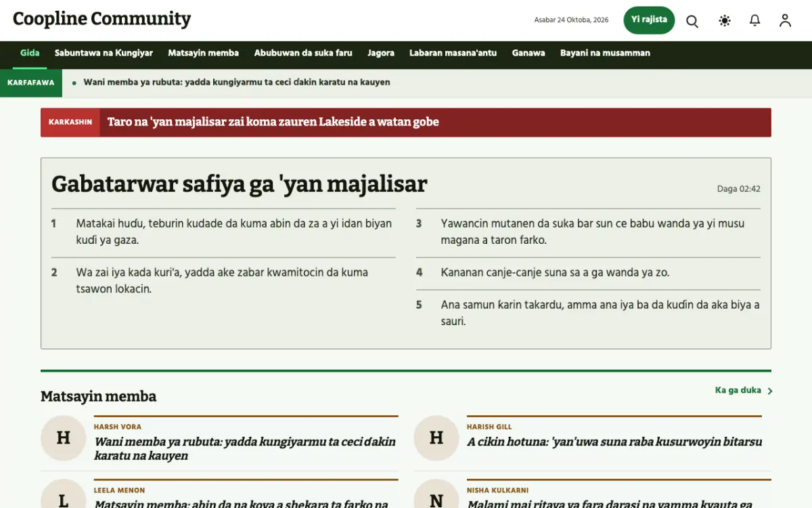Click Harsh Vora's H avatar
Viewport: 812px width, 508px height.
[63, 438]
